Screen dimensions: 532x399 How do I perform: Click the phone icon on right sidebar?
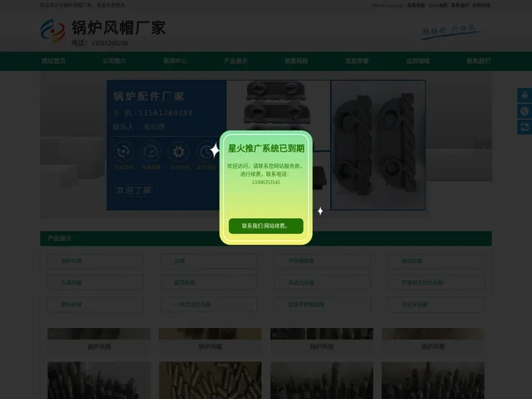[524, 111]
